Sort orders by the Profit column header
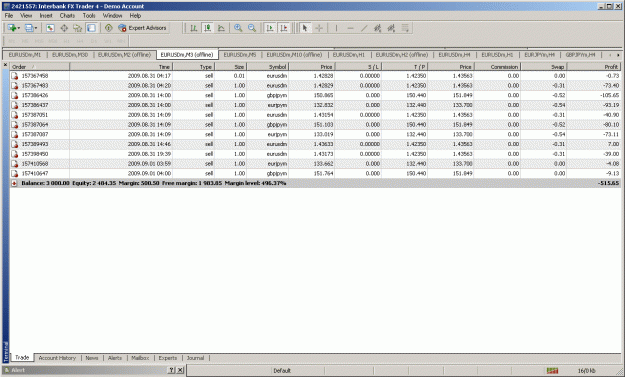 click(594, 67)
